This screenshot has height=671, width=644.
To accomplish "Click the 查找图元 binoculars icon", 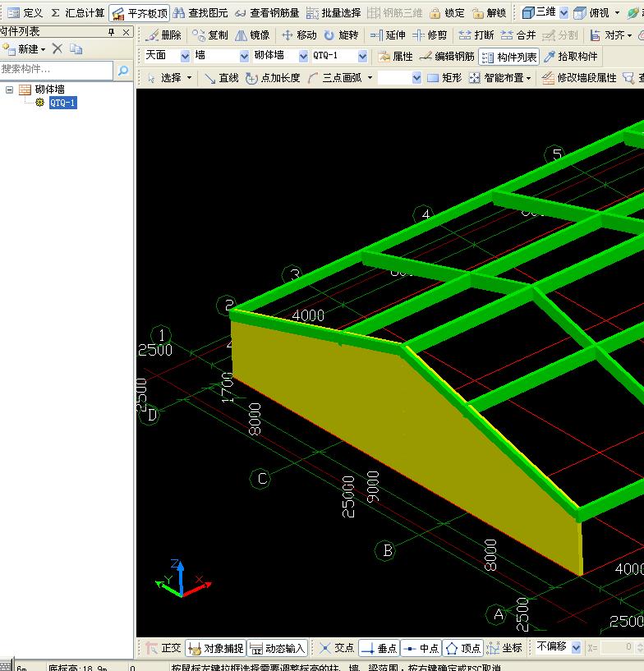I will pos(179,13).
